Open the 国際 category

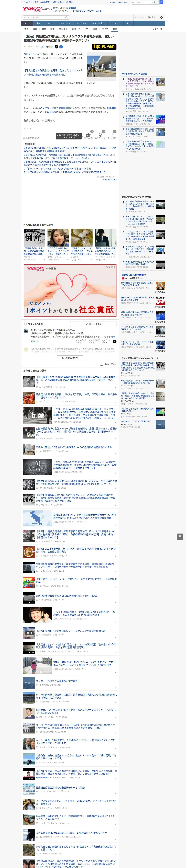(x=44, y=29)
